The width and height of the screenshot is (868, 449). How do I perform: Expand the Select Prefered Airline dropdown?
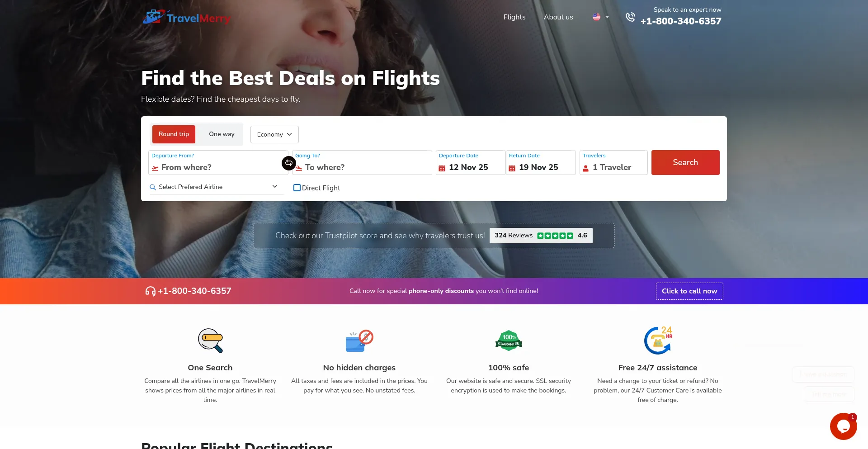pos(217,187)
